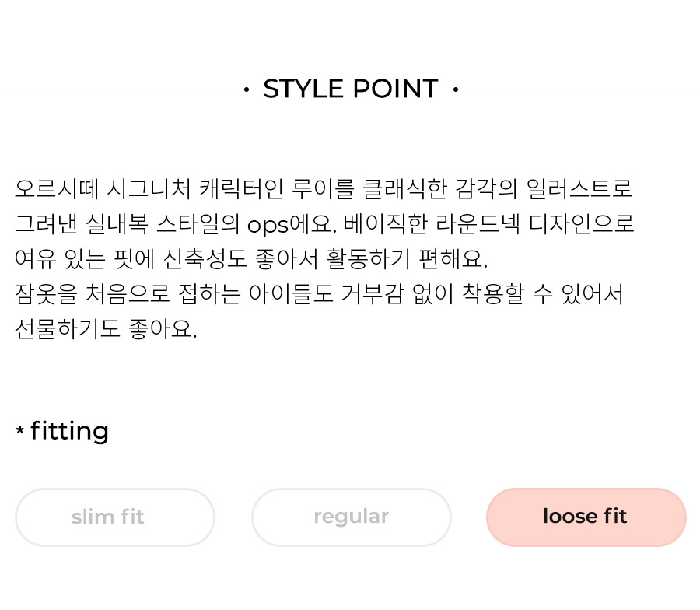Click the word 오르시떼 in first line
700x610 pixels.
(57, 188)
